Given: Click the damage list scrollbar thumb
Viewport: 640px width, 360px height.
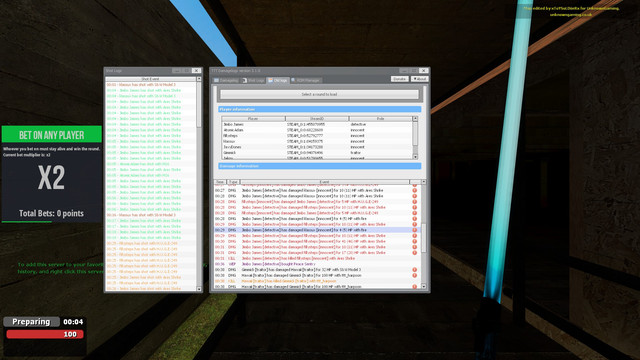Looking at the screenshot, I should [424, 238].
